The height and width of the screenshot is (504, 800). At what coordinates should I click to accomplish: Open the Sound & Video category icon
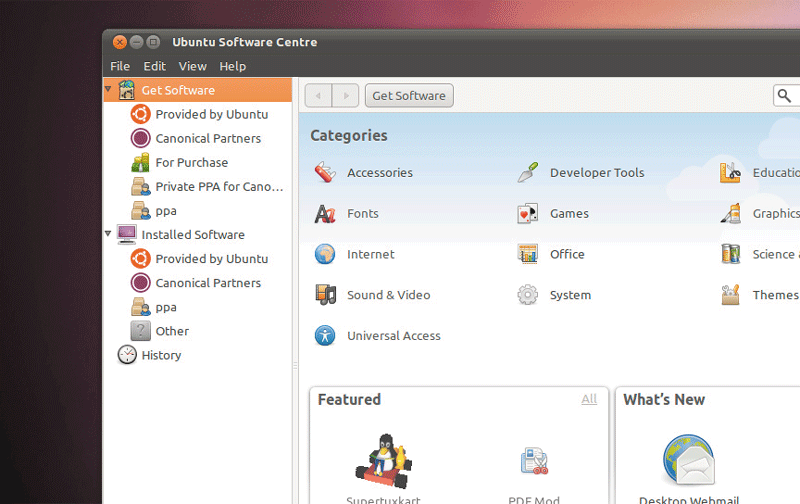325,295
